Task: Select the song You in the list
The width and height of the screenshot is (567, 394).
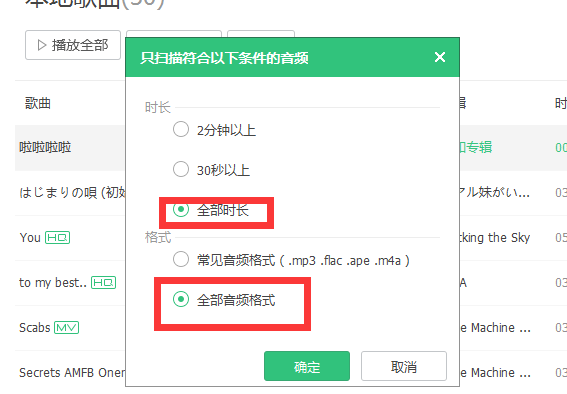Action: tap(30, 237)
